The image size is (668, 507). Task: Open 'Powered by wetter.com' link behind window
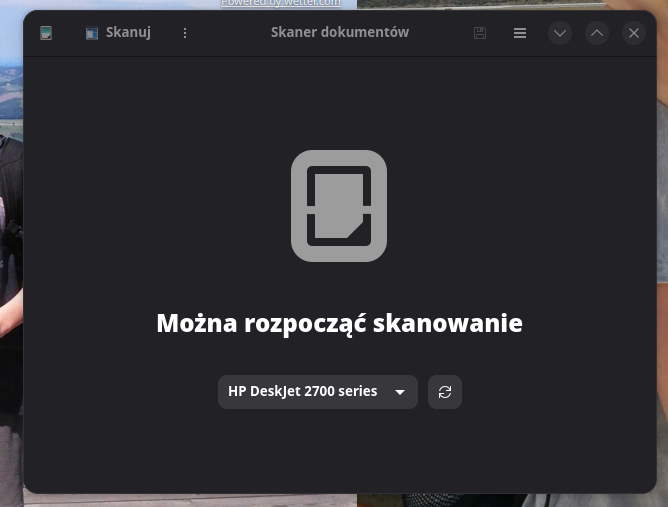(281, 3)
